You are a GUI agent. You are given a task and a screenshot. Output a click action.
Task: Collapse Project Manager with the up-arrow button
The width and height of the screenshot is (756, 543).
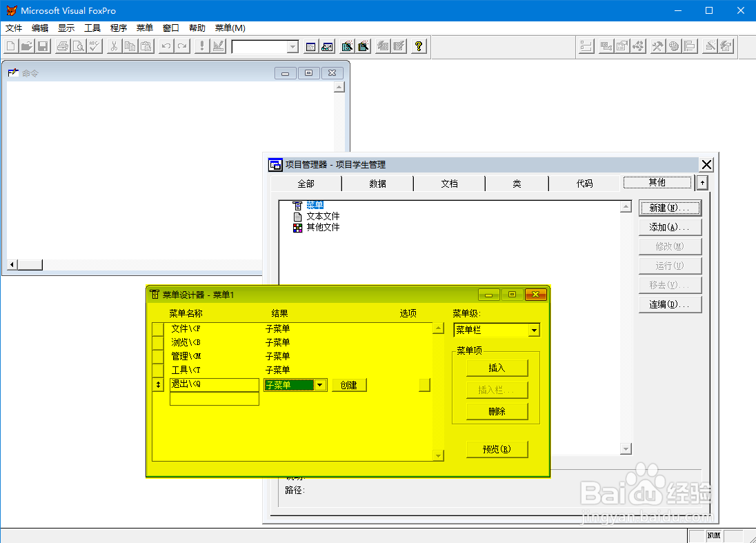point(702,184)
